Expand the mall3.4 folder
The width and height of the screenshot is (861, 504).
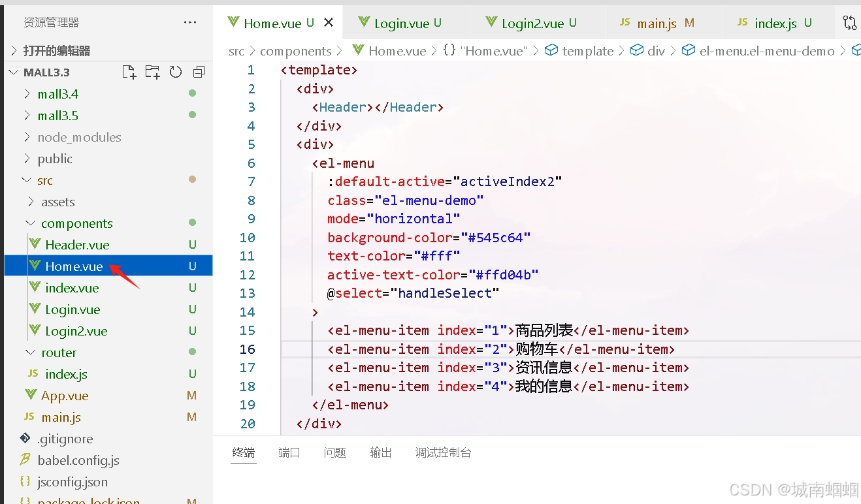tap(108, 93)
